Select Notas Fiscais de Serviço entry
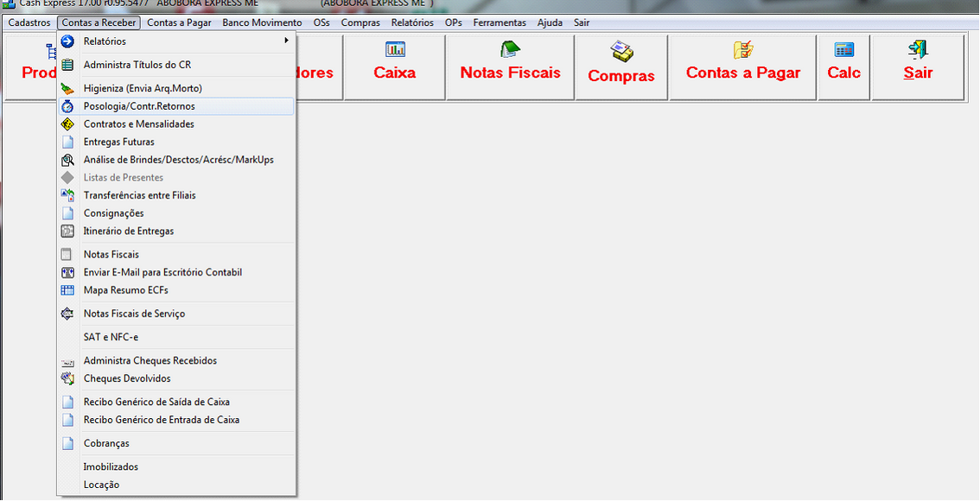This screenshot has width=980, height=501. 134,314
